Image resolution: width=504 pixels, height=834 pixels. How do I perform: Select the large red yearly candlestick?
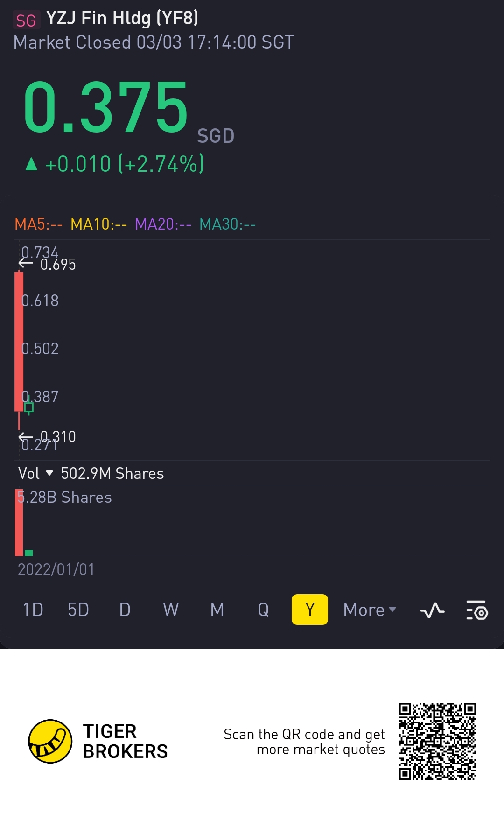pos(19,342)
